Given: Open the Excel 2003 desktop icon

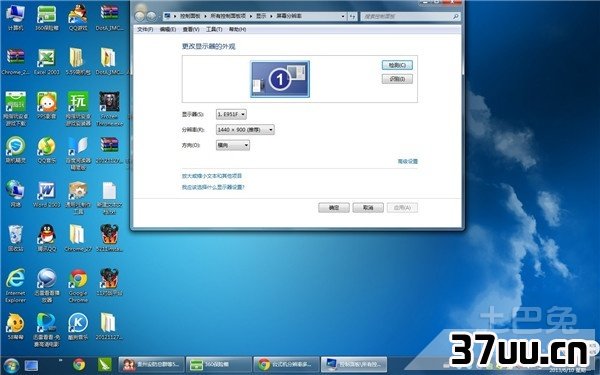Looking at the screenshot, I should click(x=47, y=60).
